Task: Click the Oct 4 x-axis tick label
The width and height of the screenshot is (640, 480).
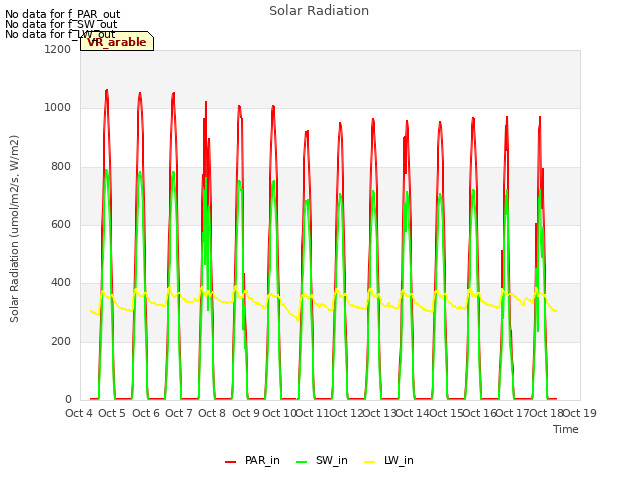Action: point(79,413)
